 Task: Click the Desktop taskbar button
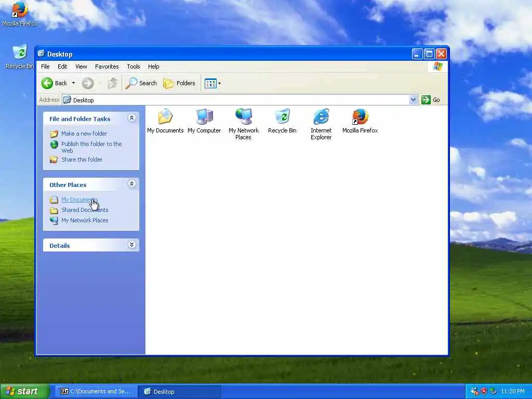pos(180,391)
